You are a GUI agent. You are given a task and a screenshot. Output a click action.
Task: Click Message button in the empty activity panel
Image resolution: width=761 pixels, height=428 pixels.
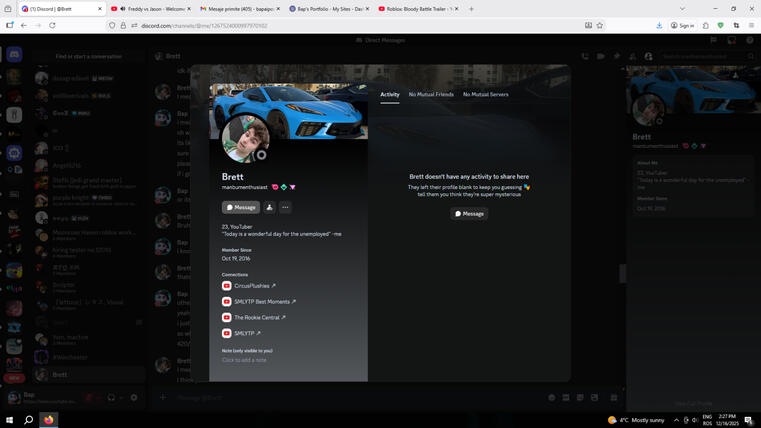[x=469, y=213]
